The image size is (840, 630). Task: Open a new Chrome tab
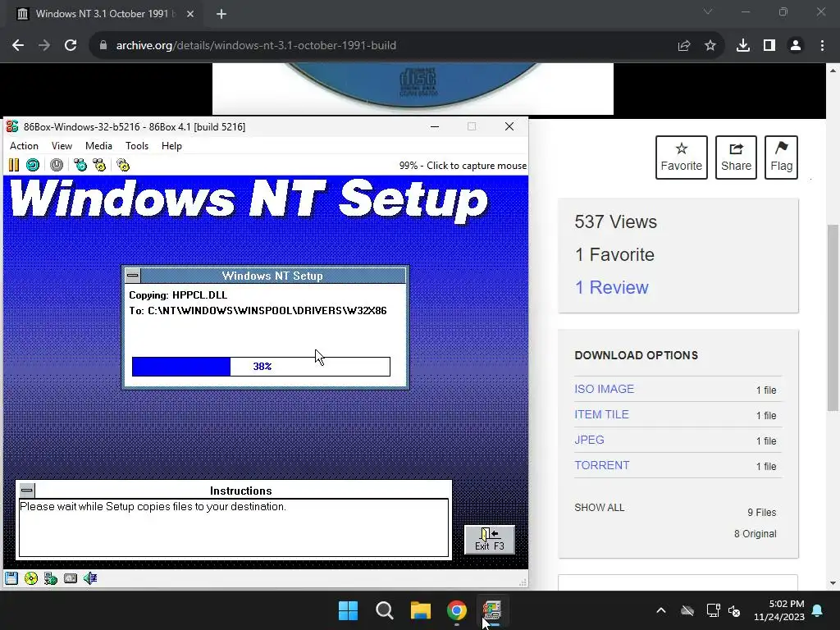[x=221, y=14]
